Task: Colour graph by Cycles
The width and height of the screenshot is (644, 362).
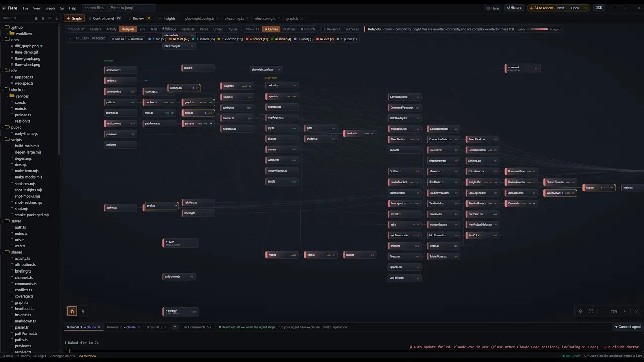Action: click(233, 29)
